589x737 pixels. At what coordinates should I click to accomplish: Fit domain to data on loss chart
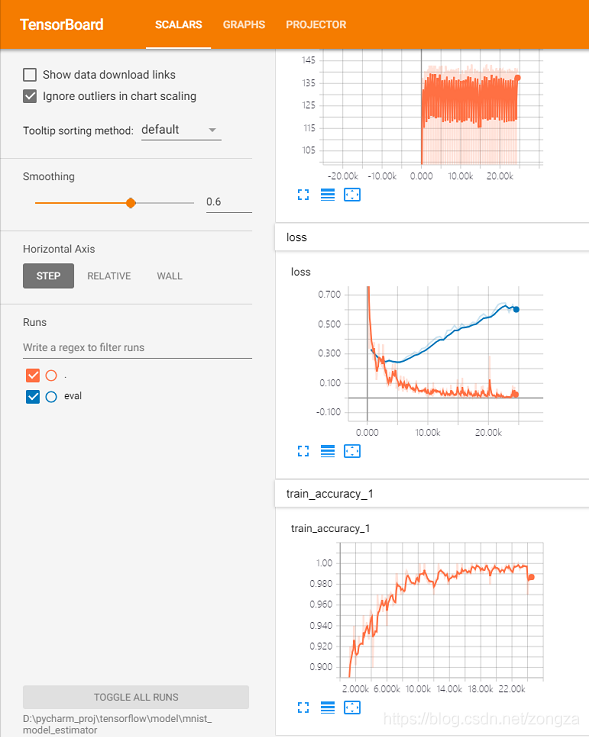pyautogui.click(x=352, y=451)
